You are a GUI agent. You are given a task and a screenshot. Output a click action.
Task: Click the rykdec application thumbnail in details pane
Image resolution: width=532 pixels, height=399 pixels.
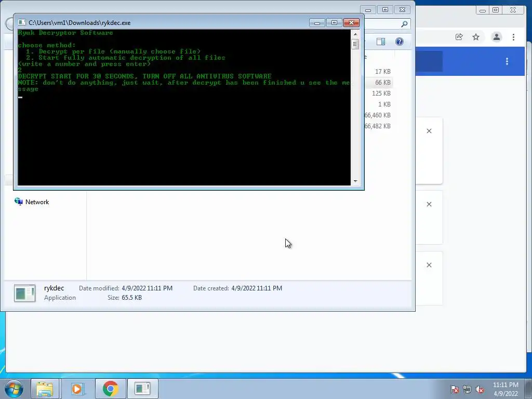click(24, 293)
